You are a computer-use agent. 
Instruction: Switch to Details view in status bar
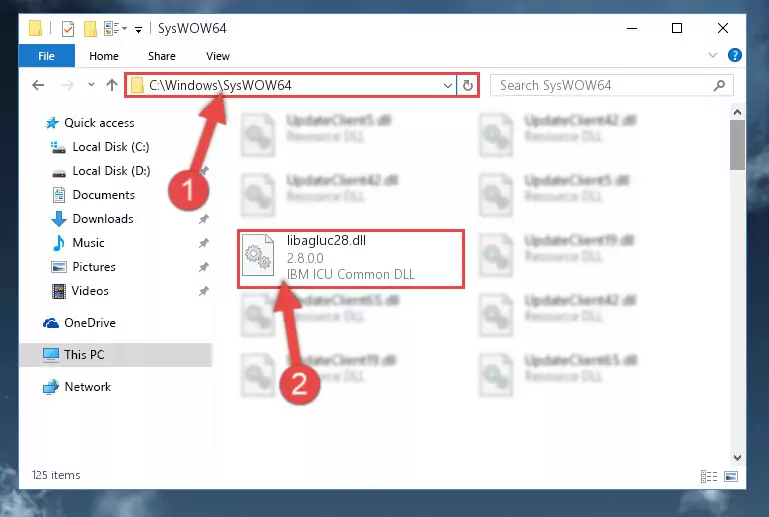point(709,476)
